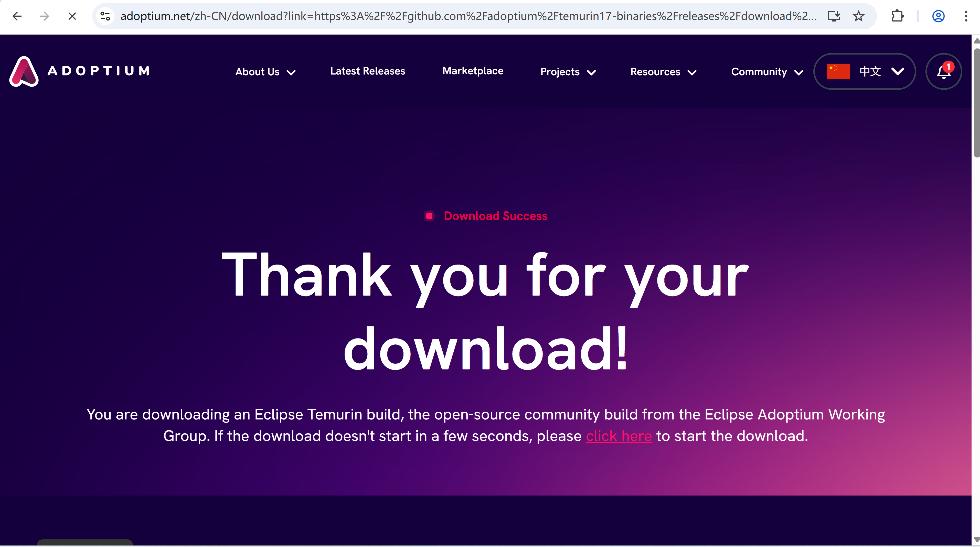Click the 'click here' download link

point(619,436)
